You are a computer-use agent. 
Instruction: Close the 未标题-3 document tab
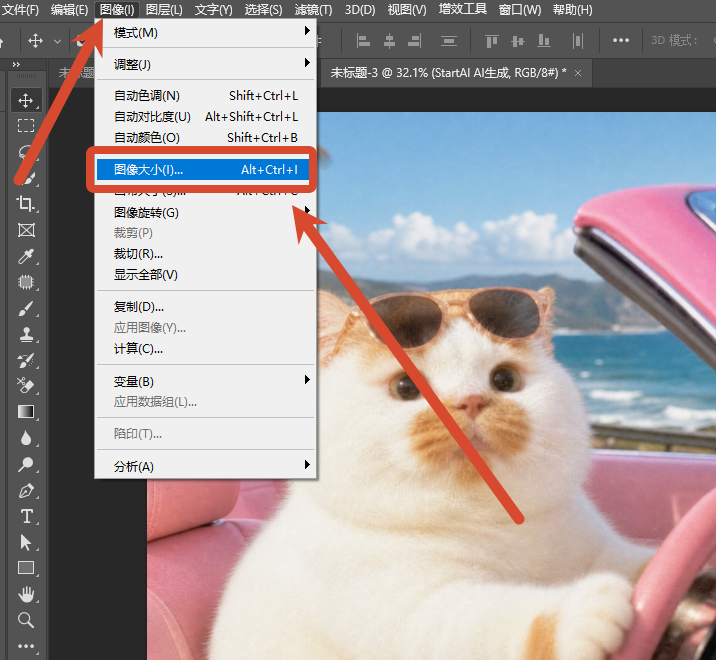578,73
